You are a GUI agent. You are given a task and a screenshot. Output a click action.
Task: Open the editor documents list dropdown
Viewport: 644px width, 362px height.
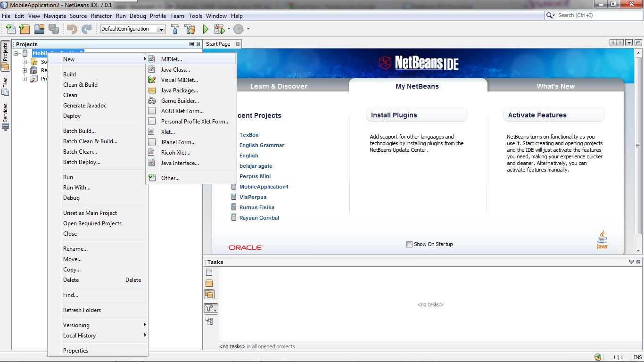point(629,43)
